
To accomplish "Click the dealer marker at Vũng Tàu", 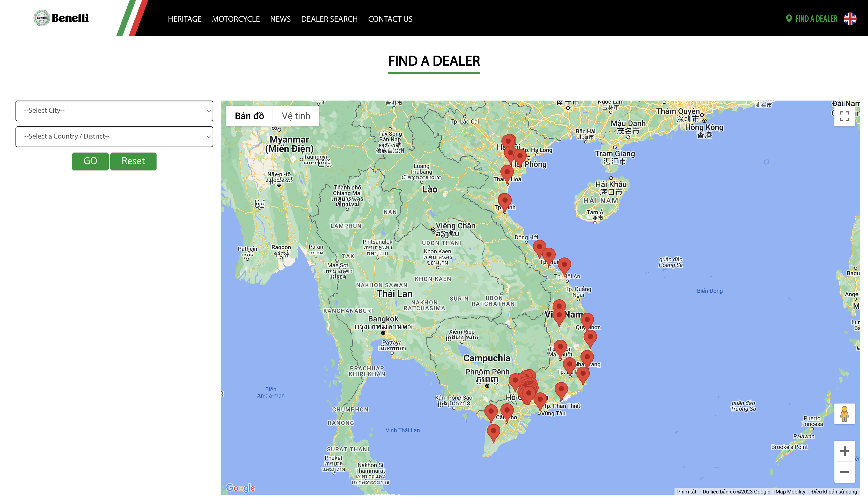I will 540,400.
